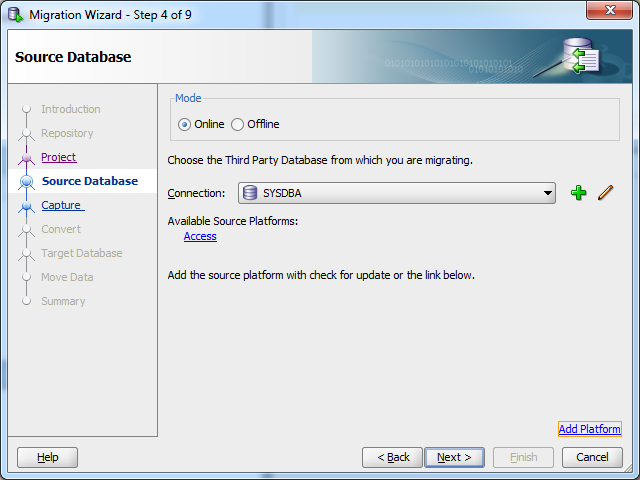Open Help for the wizard

point(47,457)
